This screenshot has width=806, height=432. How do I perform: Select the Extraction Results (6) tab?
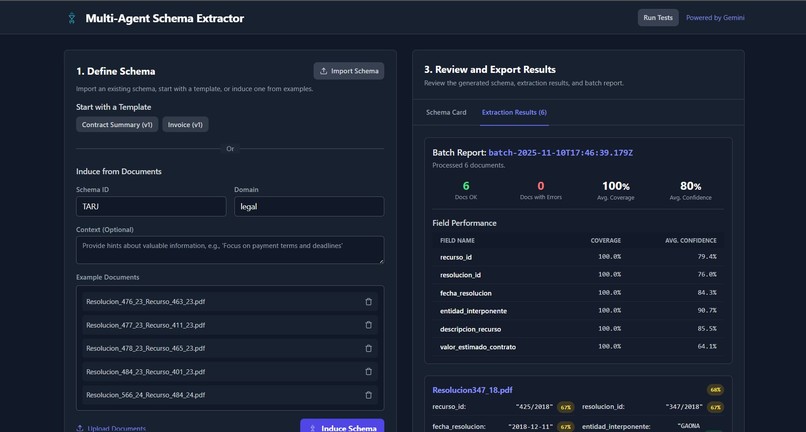514,112
